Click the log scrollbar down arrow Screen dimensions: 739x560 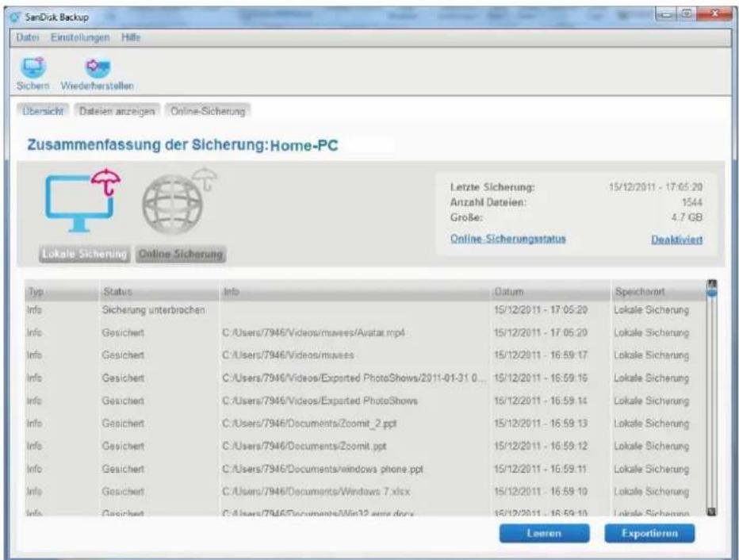click(x=712, y=512)
